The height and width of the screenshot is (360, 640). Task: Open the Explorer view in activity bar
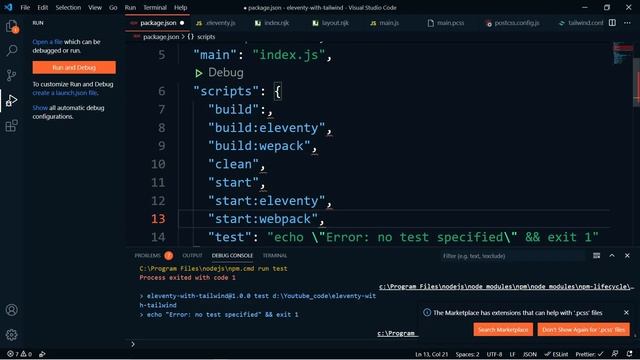pyautogui.click(x=12, y=26)
